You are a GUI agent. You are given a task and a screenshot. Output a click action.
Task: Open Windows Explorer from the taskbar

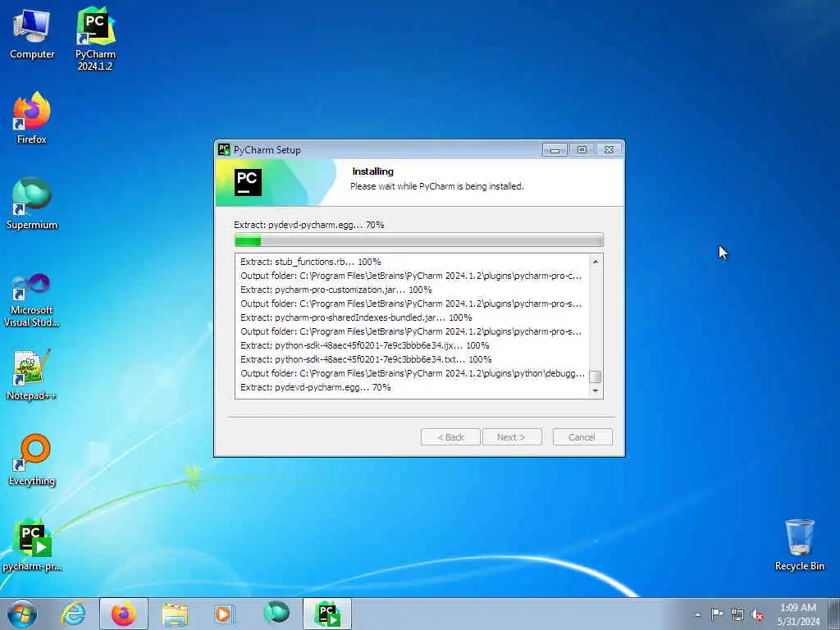175,614
